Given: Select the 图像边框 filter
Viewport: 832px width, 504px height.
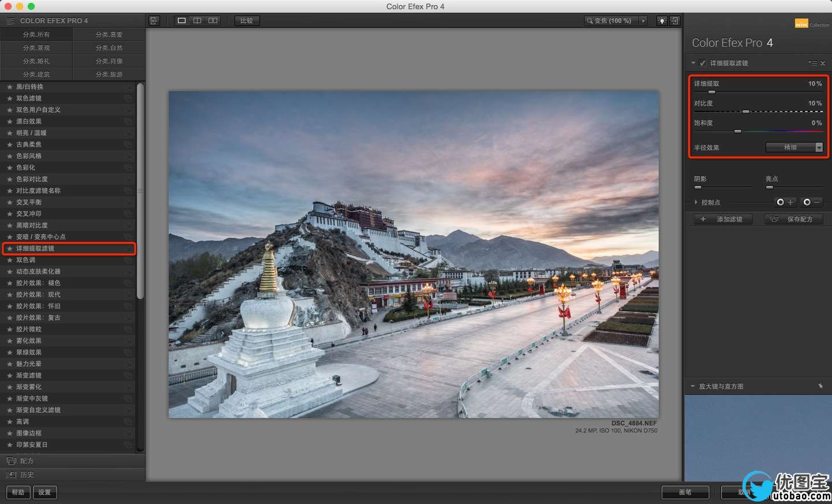Looking at the screenshot, I should [x=69, y=433].
